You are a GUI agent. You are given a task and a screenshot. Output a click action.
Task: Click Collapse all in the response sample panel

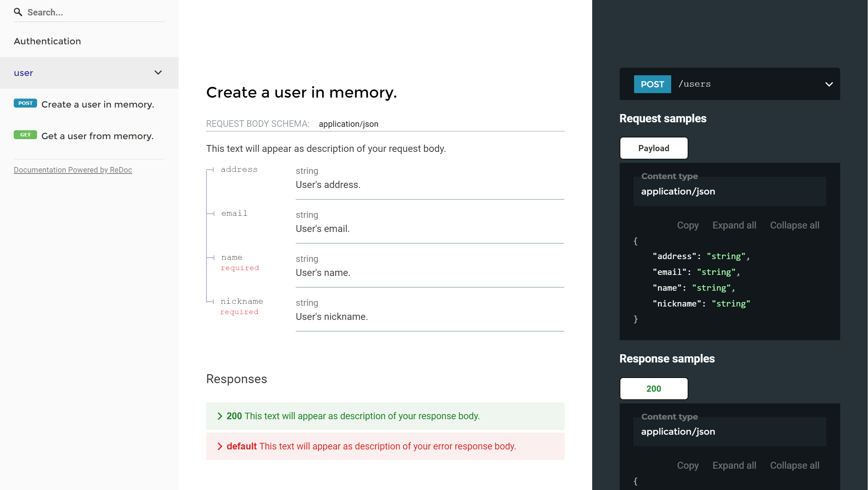[x=795, y=466]
